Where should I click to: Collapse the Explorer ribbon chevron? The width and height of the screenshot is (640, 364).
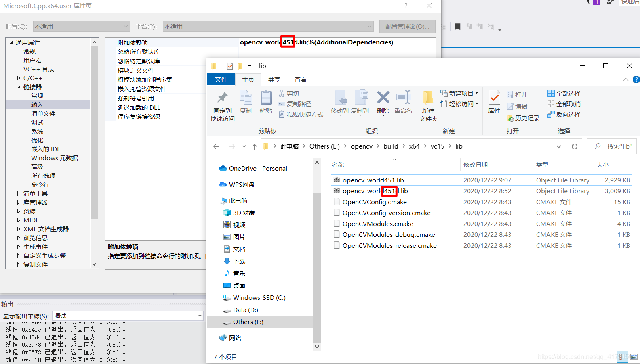tap(625, 79)
